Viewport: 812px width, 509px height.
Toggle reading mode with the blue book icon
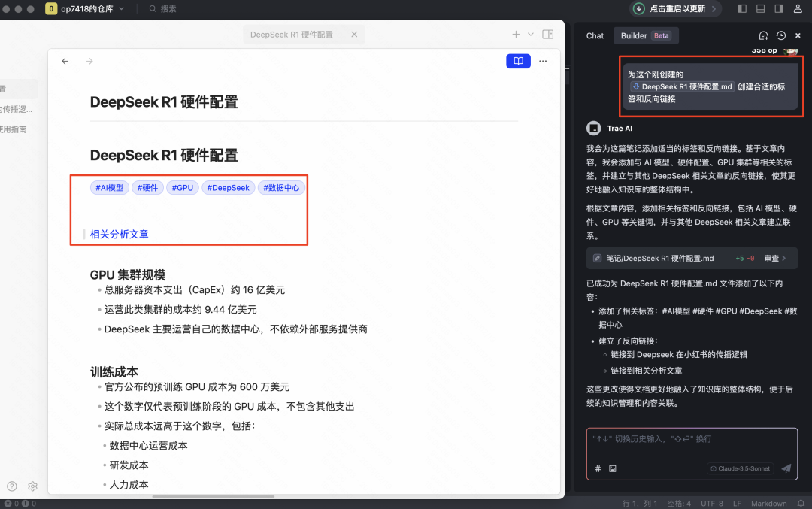click(x=518, y=61)
